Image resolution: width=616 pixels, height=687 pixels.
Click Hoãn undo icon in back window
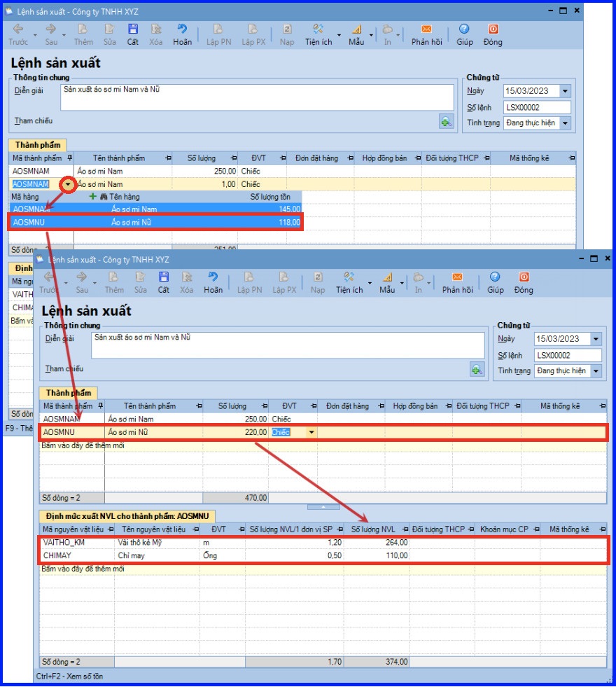182,29
